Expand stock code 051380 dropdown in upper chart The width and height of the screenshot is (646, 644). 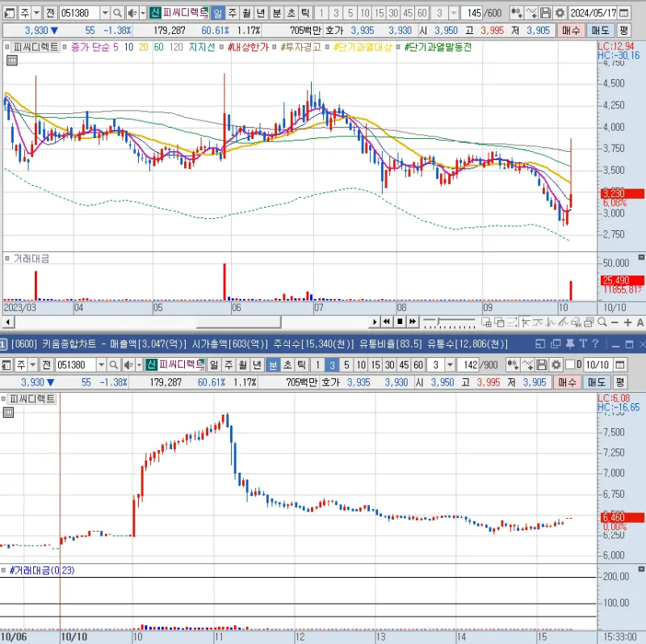click(x=105, y=13)
